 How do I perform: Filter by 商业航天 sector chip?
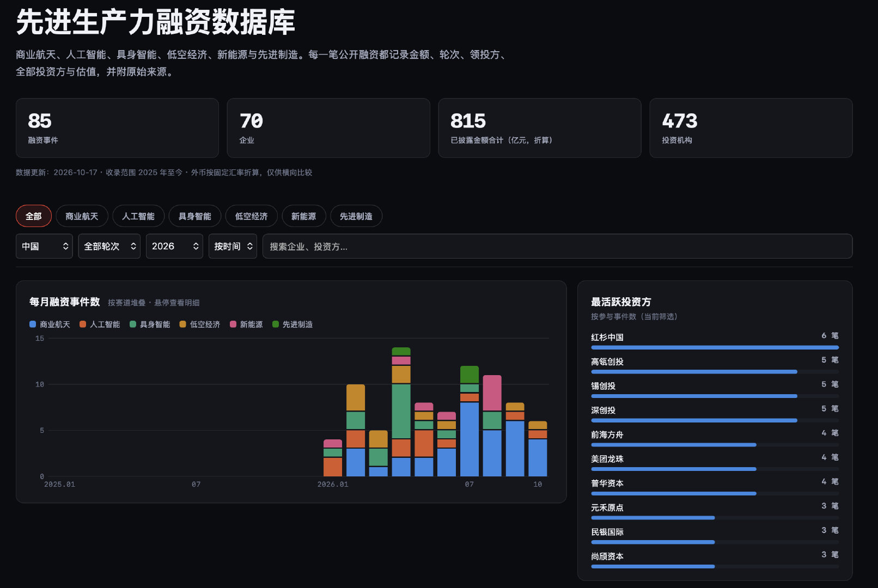[x=82, y=216]
